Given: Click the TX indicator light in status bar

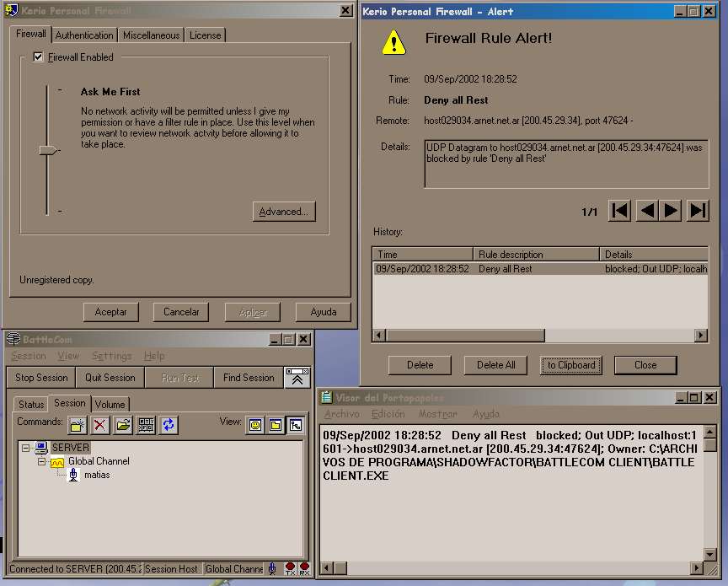Looking at the screenshot, I should 290,568.
